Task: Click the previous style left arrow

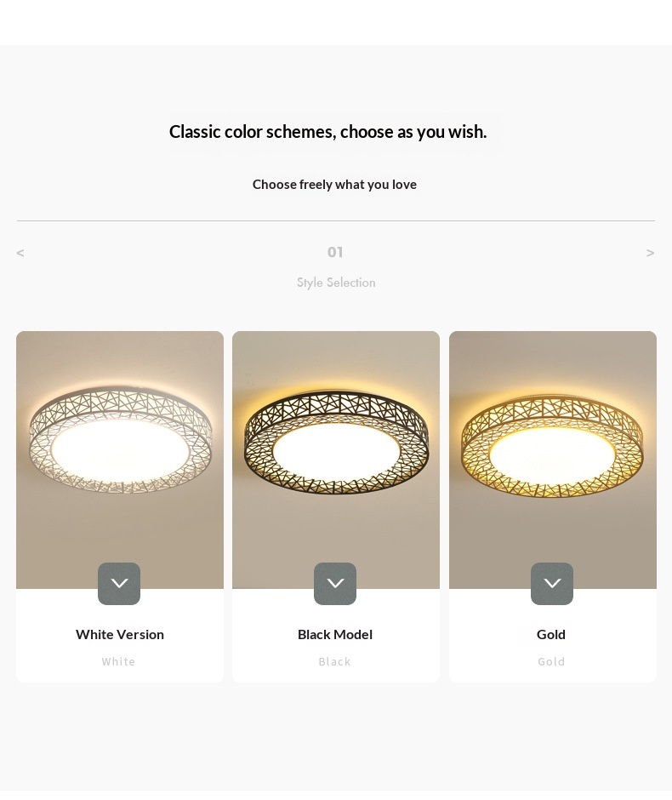Action: 20,253
